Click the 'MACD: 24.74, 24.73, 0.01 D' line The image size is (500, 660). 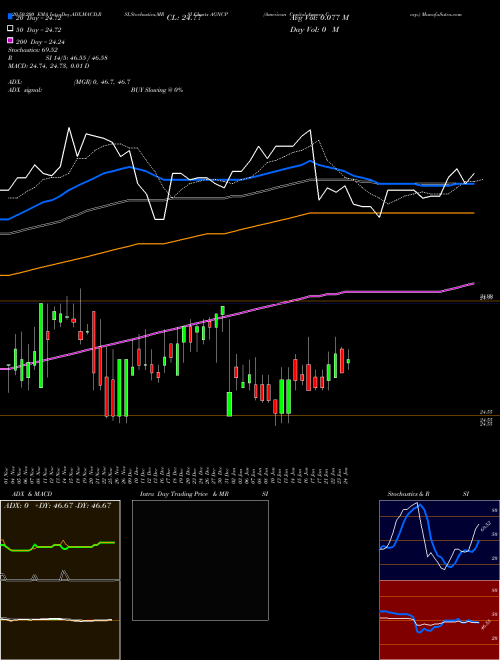click(48, 66)
